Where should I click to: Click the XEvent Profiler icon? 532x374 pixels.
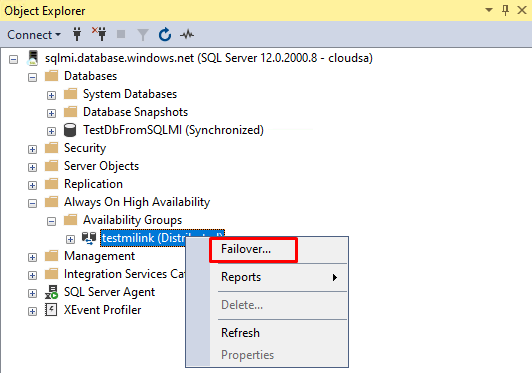[51, 310]
